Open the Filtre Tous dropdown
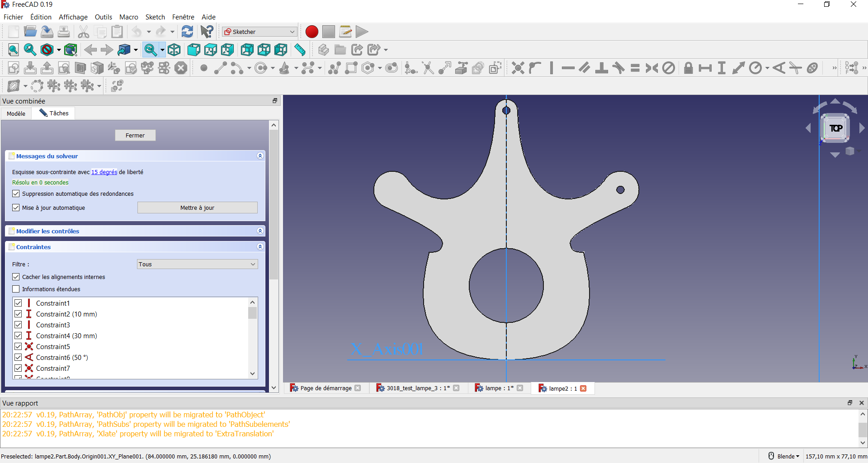 pyautogui.click(x=198, y=264)
